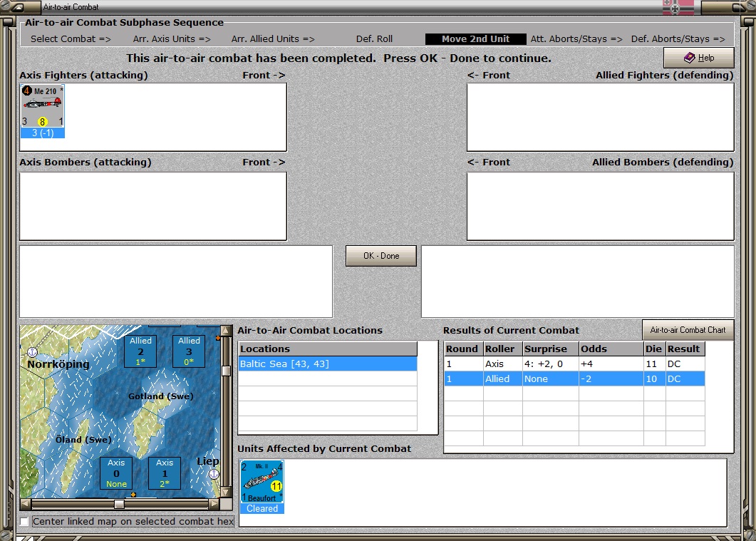
Task: Click the Axis 0 None box on map
Action: click(116, 473)
